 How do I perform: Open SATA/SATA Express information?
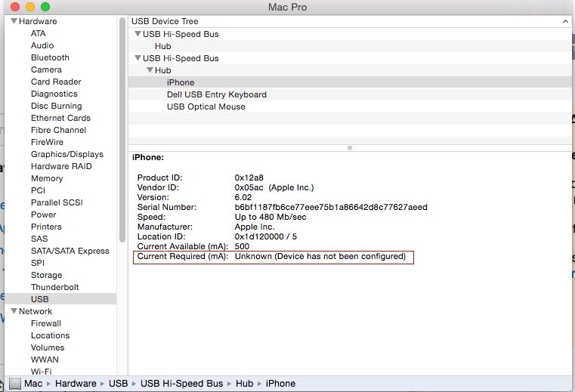click(x=70, y=252)
